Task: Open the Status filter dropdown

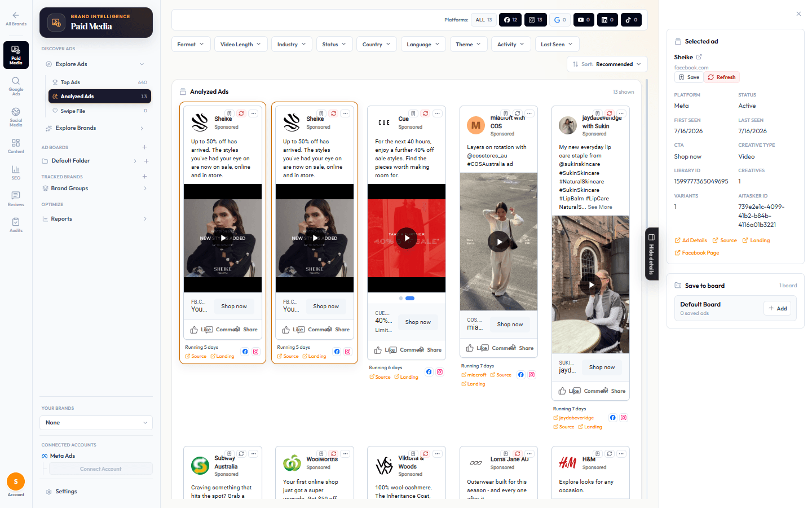Action: tap(334, 44)
